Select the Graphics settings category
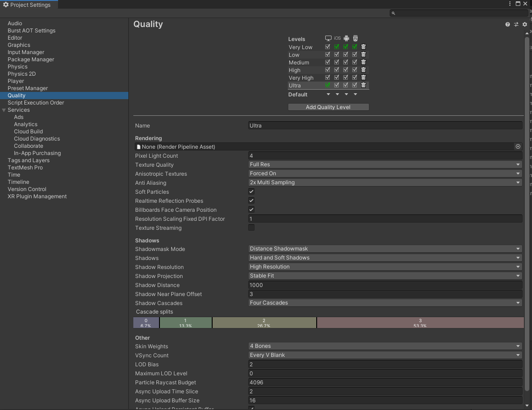Viewport: 532px width, 410px height. point(19,45)
